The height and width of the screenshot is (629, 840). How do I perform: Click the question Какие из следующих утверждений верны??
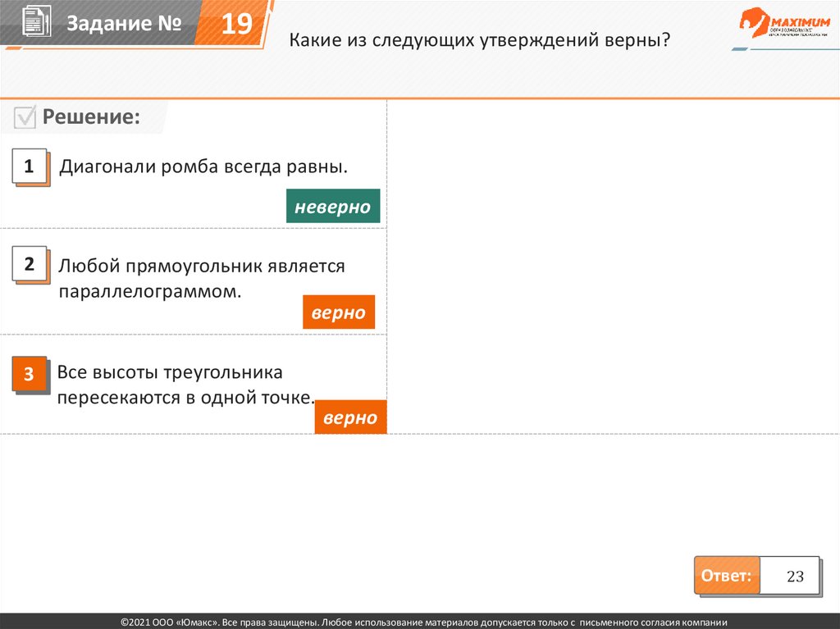coord(479,39)
